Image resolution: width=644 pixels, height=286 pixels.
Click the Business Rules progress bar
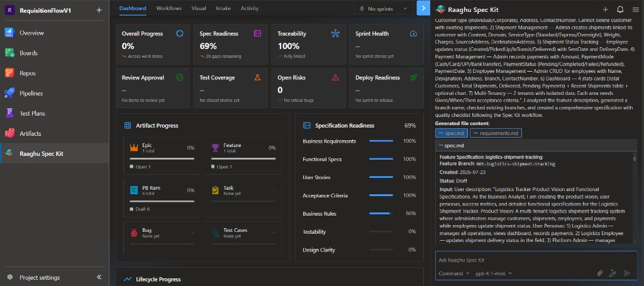tap(381, 213)
